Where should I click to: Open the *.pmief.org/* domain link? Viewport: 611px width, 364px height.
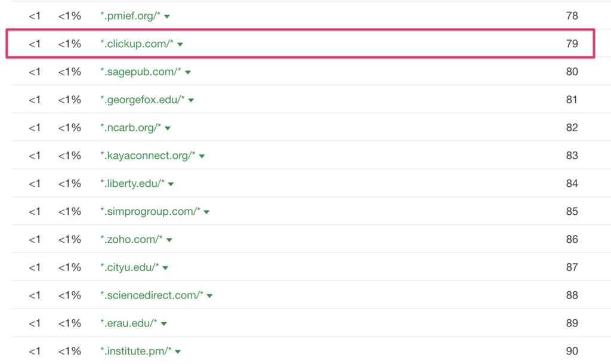130,16
